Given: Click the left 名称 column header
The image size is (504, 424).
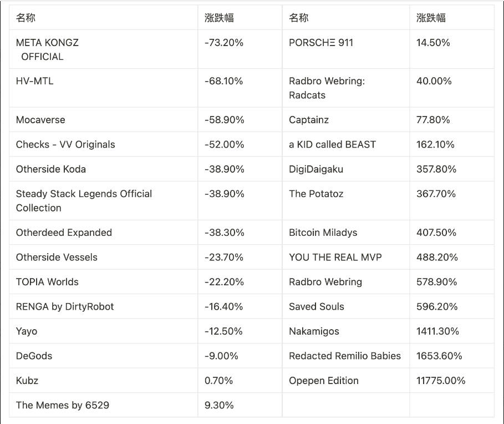Looking at the screenshot, I should pyautogui.click(x=26, y=18).
